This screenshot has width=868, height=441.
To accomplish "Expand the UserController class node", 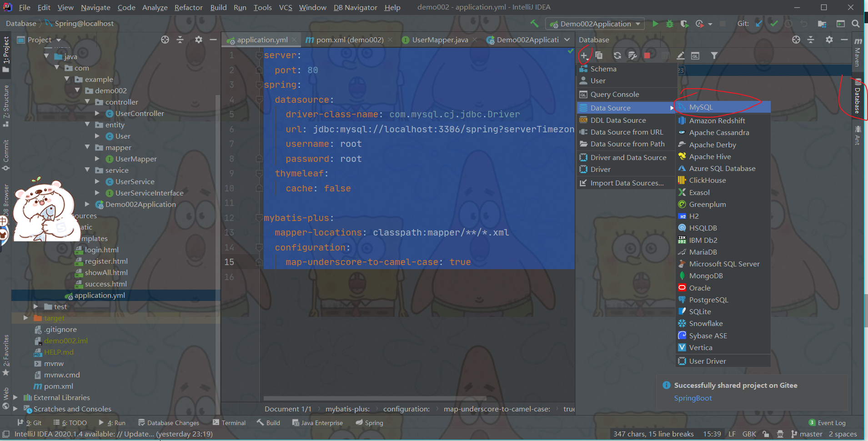I will (x=97, y=113).
